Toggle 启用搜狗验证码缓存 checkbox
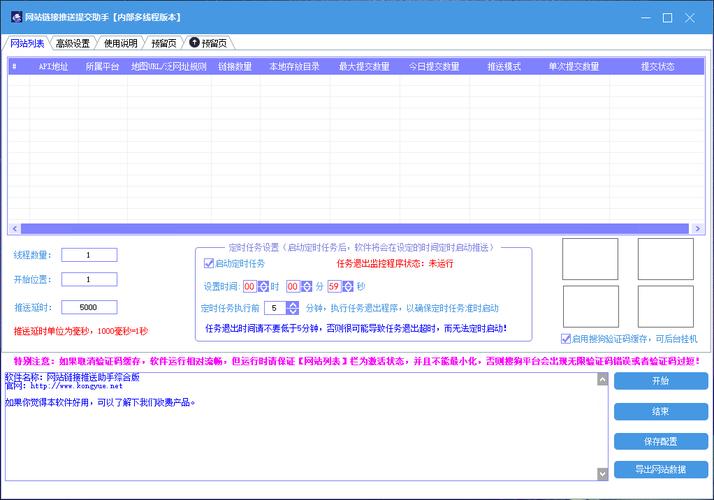Screen dimensions: 714x500 (566, 339)
